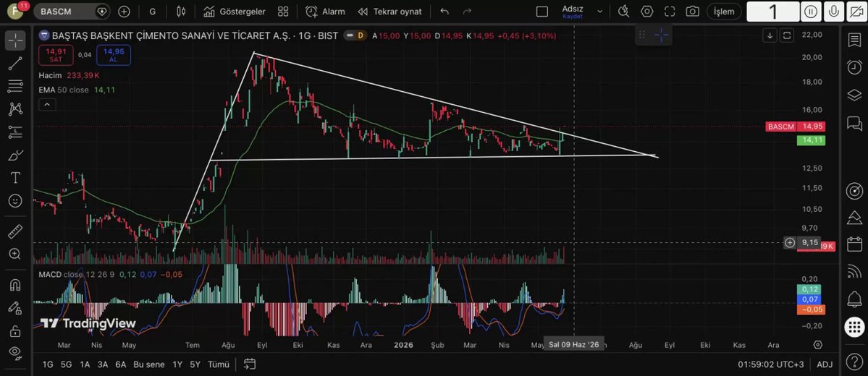
Task: Take a chart snapshot with camera icon
Action: pyautogui.click(x=692, y=12)
